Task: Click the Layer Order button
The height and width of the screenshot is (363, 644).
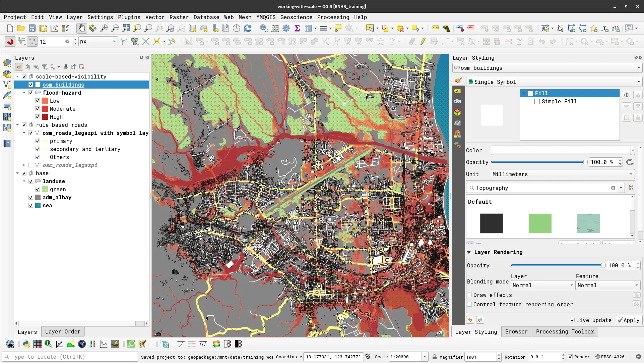Action: click(x=63, y=331)
